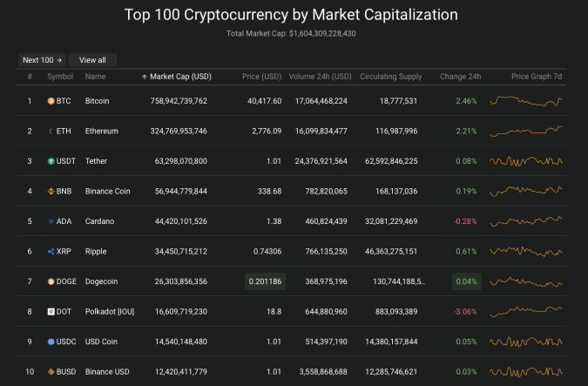This screenshot has width=588, height=386.
Task: Open the Tether name link
Action: [x=96, y=161]
